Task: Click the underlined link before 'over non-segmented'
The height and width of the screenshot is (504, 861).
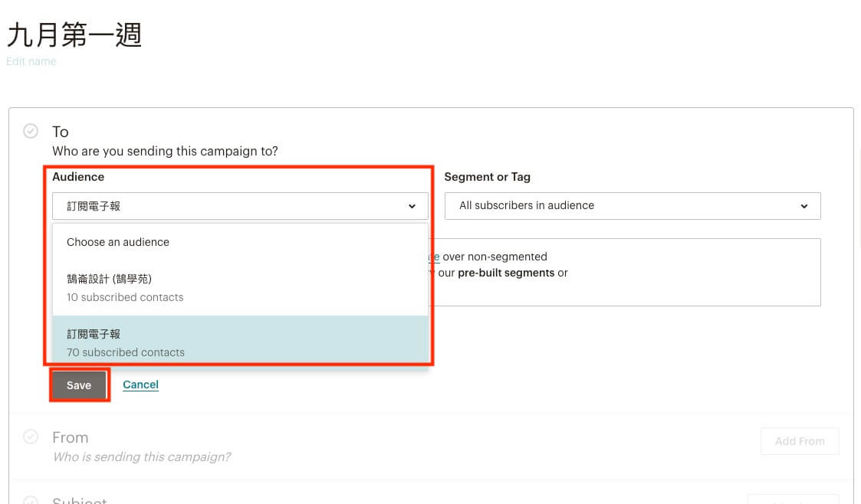Action: [x=434, y=257]
